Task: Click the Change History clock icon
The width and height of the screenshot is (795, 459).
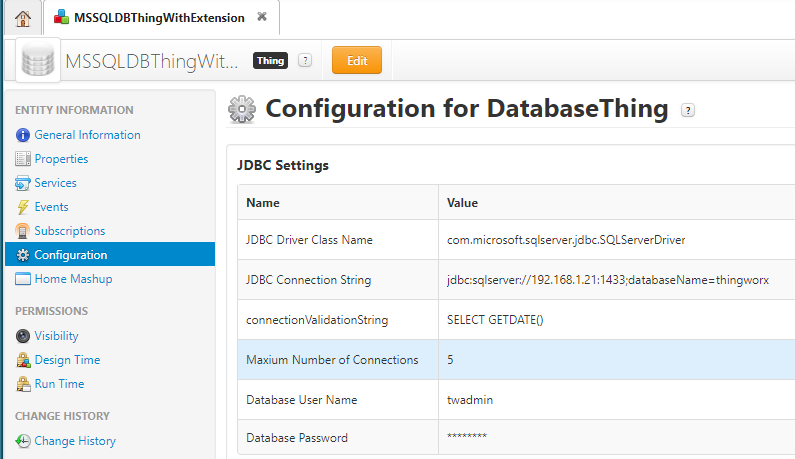Action: (x=23, y=441)
